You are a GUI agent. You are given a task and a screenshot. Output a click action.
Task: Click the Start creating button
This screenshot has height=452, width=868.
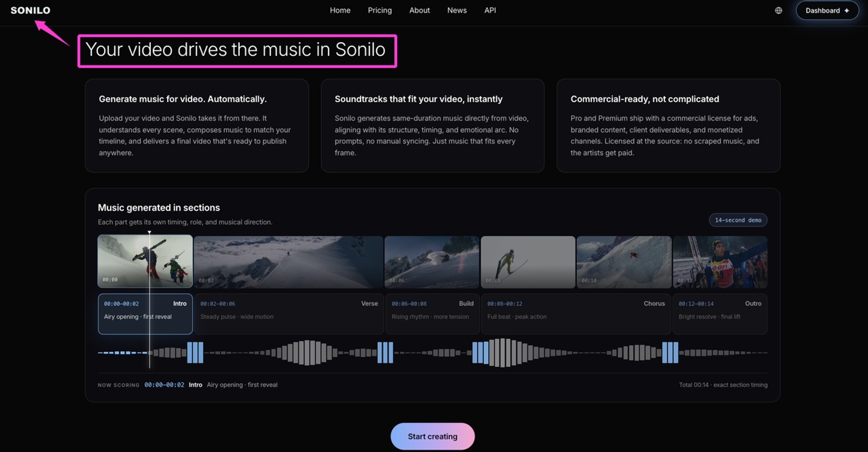coord(432,436)
